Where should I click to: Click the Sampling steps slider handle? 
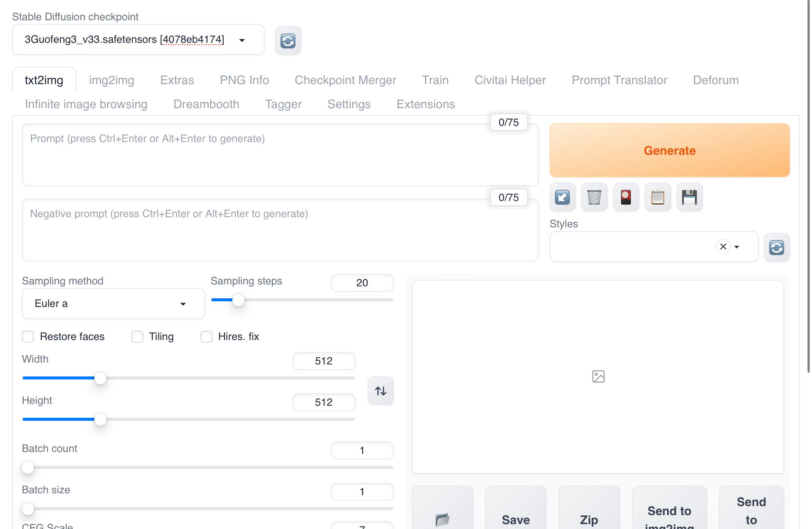point(238,300)
